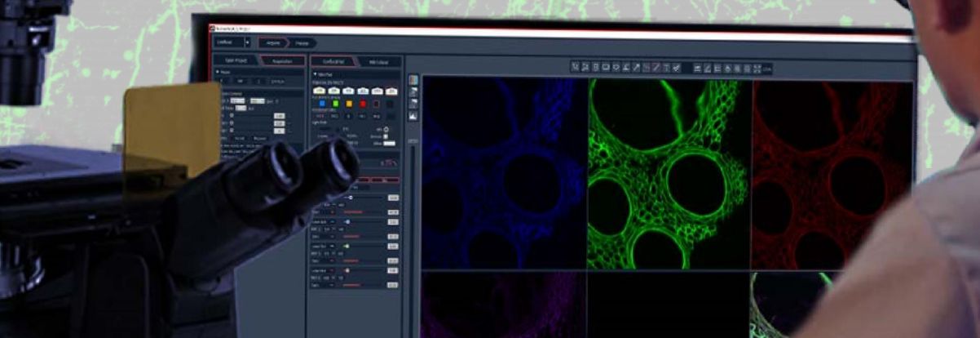980x338 pixels.
Task: View the green channel image panel
Action: 669,174
